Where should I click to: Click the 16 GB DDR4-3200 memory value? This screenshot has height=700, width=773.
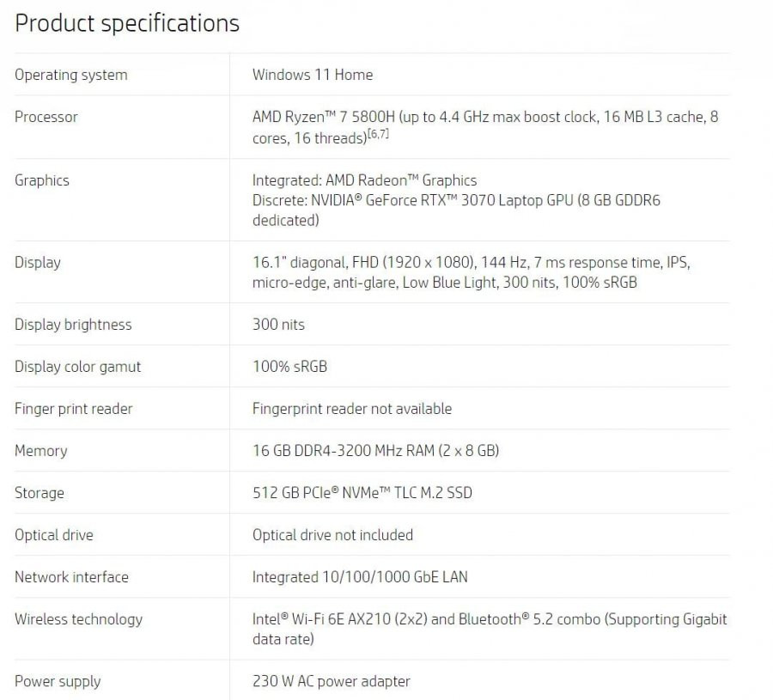(x=375, y=451)
